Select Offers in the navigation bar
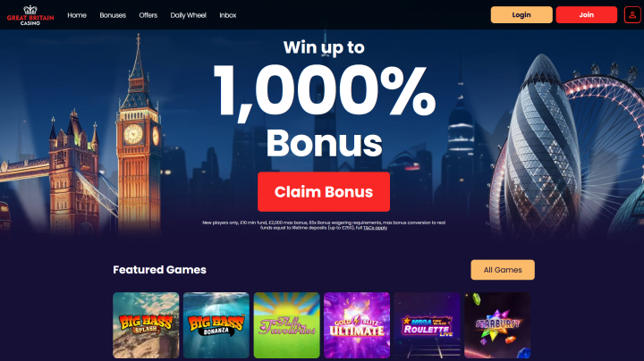Screen dimensions: 644x361 coord(148,15)
